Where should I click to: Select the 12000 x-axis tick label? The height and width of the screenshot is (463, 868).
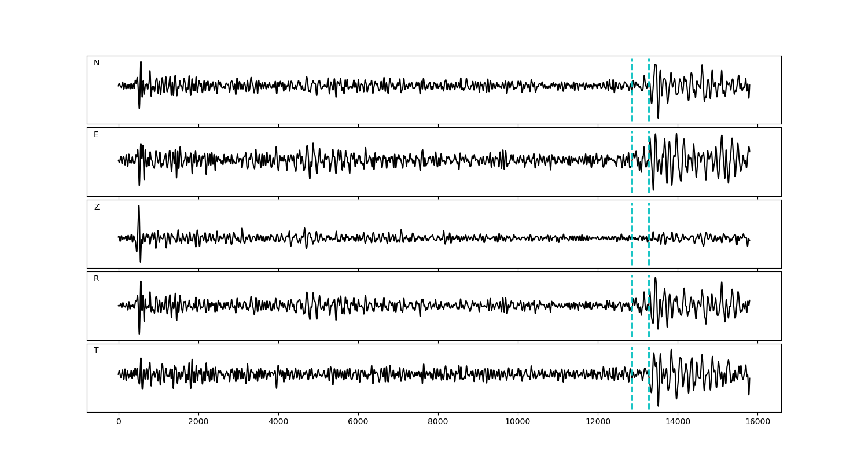[x=598, y=422]
